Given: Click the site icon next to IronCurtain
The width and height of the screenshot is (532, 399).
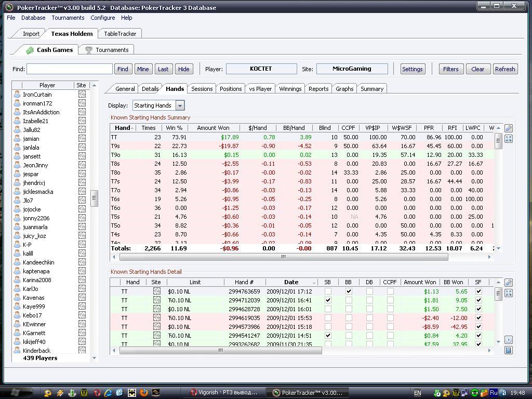Looking at the screenshot, I should click(x=82, y=95).
